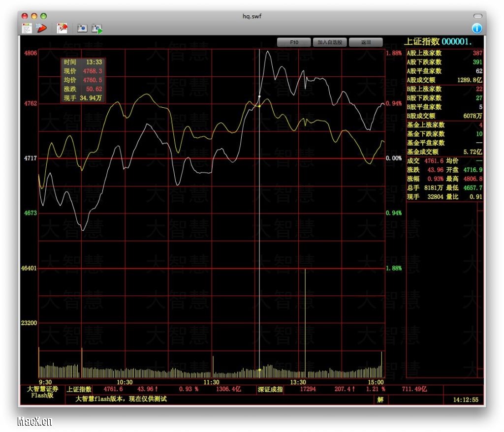
Task: Click the 13:30 time axis label
Action: coord(298,382)
